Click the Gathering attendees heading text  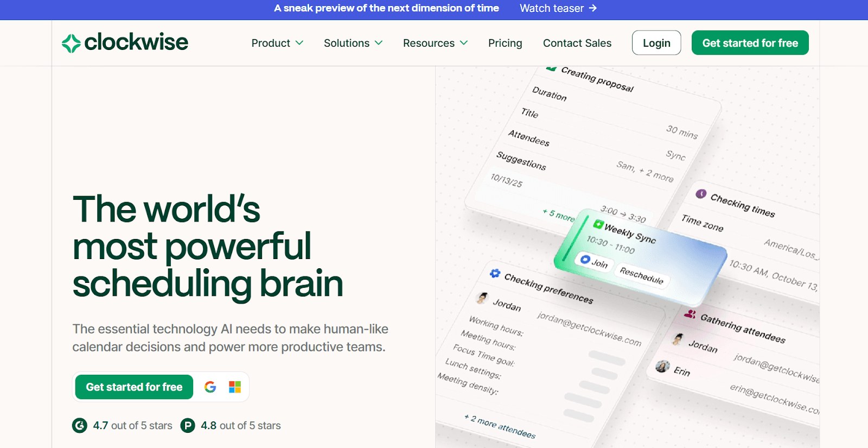point(743,329)
